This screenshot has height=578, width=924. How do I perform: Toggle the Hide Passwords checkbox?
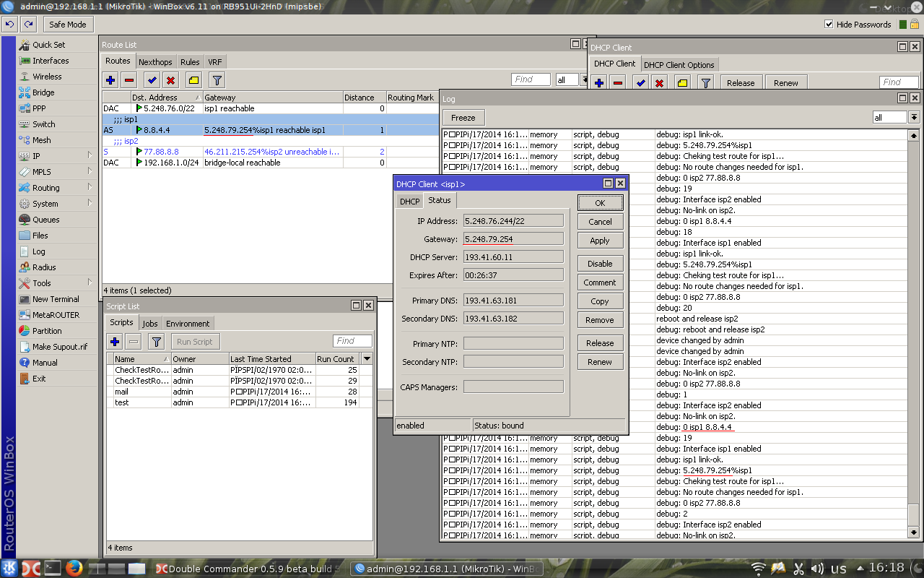coord(829,25)
